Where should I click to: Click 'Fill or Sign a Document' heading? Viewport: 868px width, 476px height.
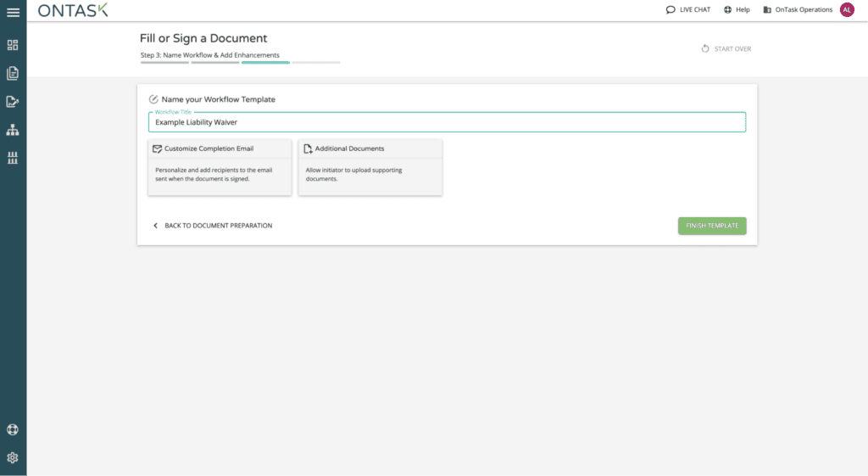tap(203, 38)
